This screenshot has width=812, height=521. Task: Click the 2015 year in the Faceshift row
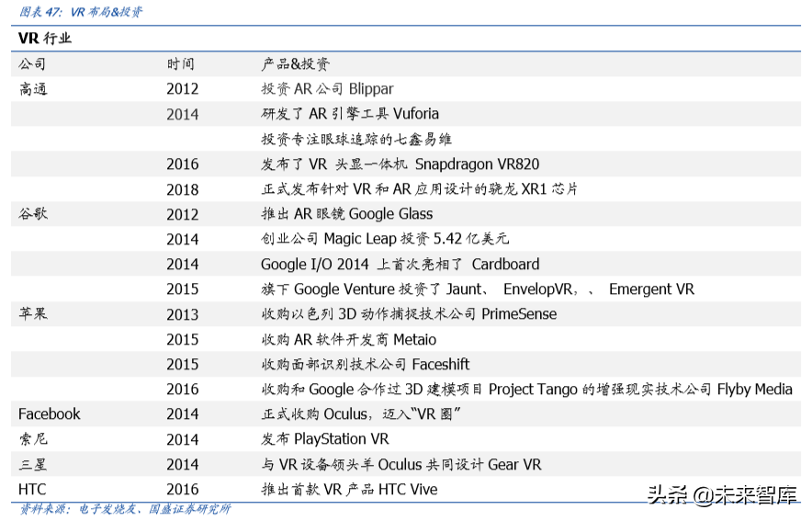point(182,365)
